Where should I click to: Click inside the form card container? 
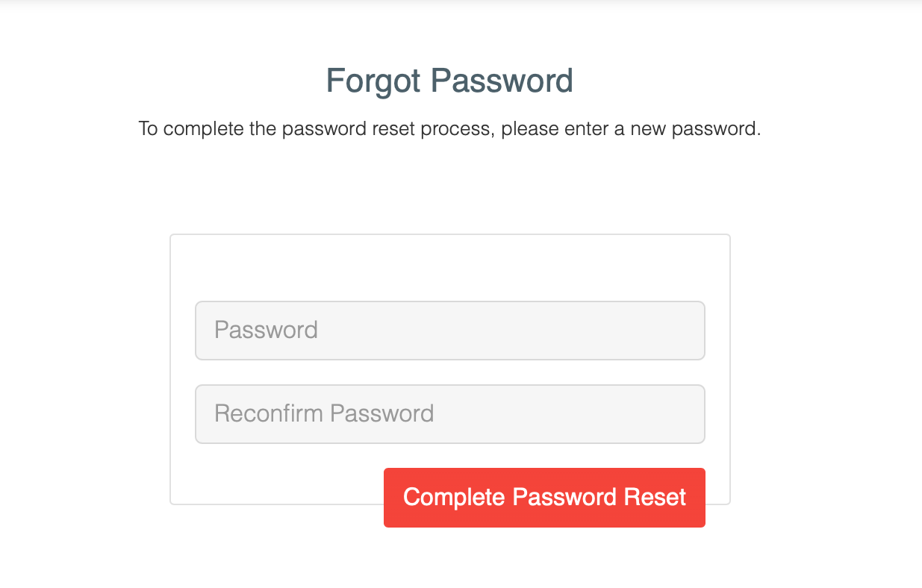point(449,269)
